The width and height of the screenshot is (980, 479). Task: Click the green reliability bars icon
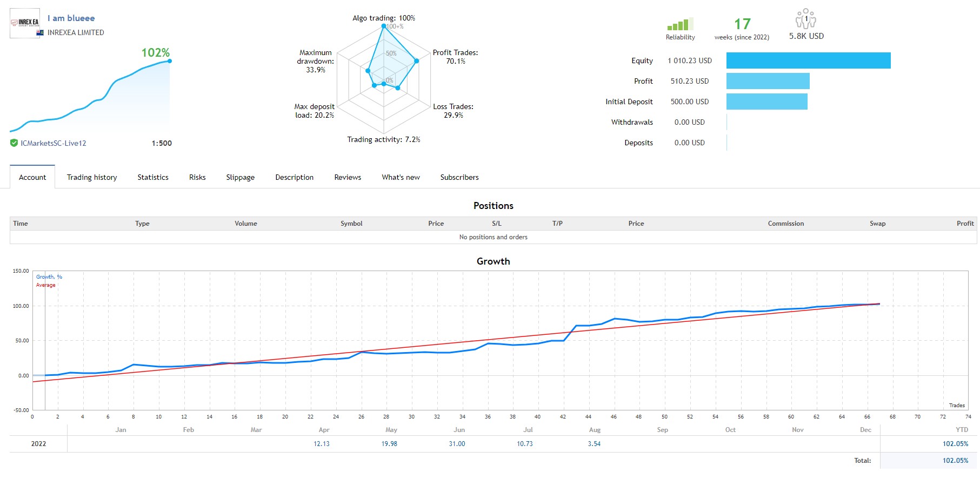coord(680,24)
